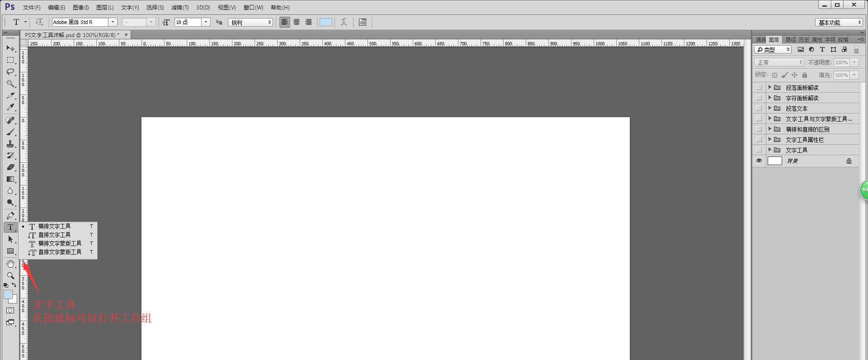Toggle visibility of the 段落文本 group

[759, 109]
